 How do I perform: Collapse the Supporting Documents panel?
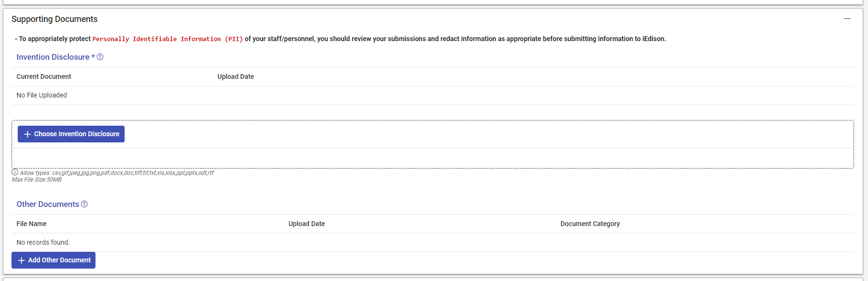847,19
